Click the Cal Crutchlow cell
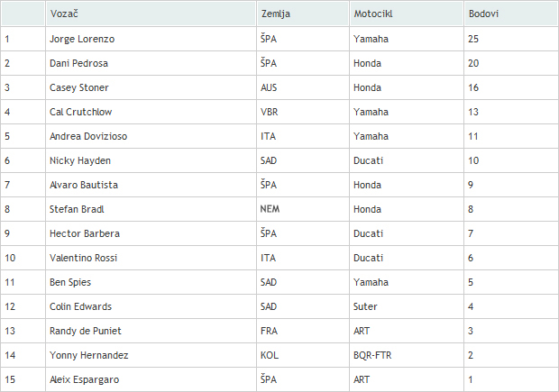Image resolution: width=559 pixels, height=392 pixels. pos(151,112)
